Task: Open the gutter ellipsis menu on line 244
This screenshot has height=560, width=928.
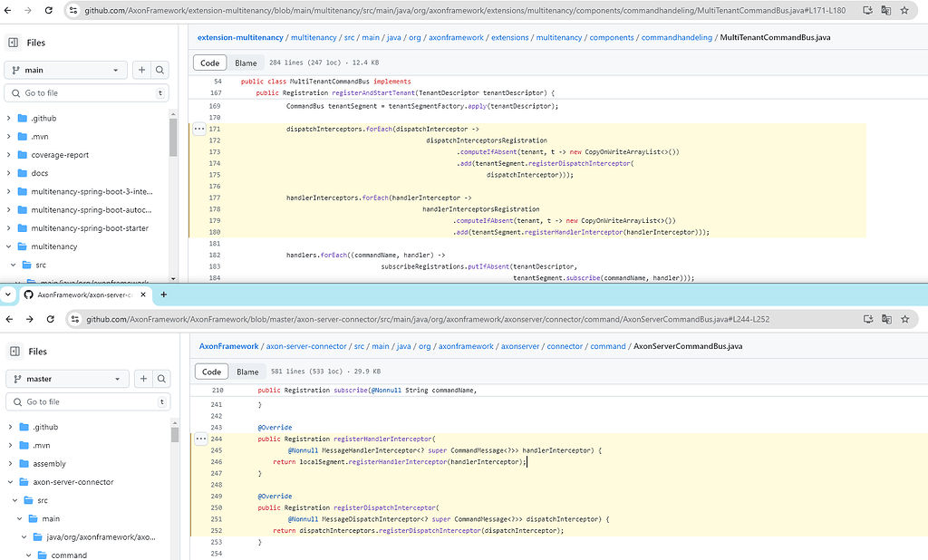Action: [201, 439]
